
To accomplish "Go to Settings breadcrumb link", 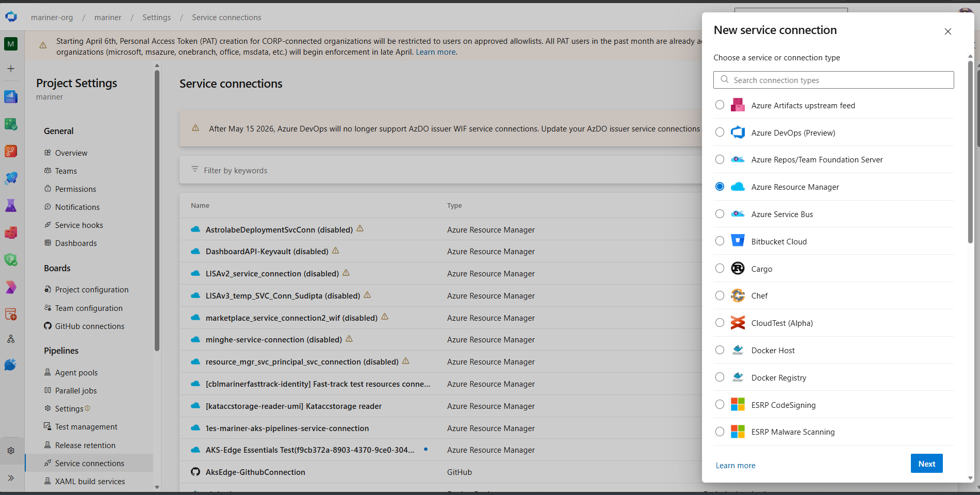I will 156,18.
